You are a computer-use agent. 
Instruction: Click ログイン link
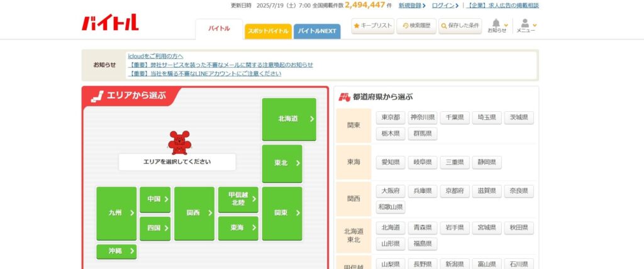point(445,5)
